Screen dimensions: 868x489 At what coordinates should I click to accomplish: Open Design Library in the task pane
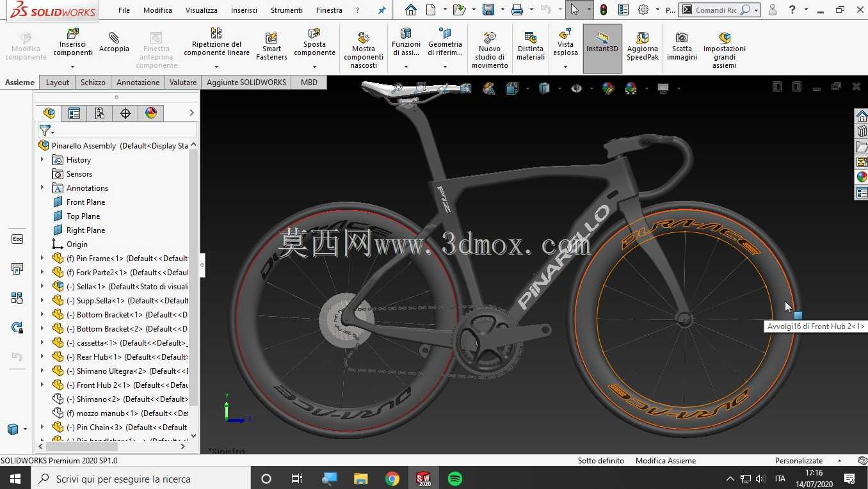862,131
